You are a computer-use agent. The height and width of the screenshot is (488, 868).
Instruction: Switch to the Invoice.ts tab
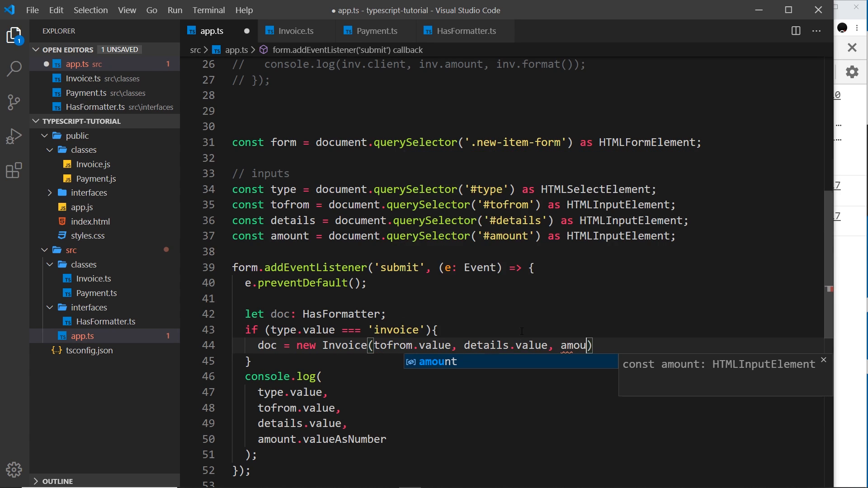(296, 31)
